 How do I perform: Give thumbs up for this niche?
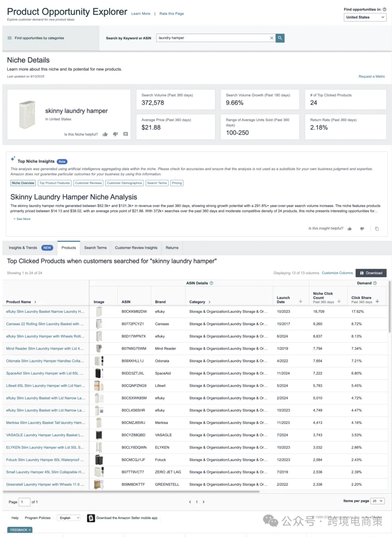tap(105, 134)
